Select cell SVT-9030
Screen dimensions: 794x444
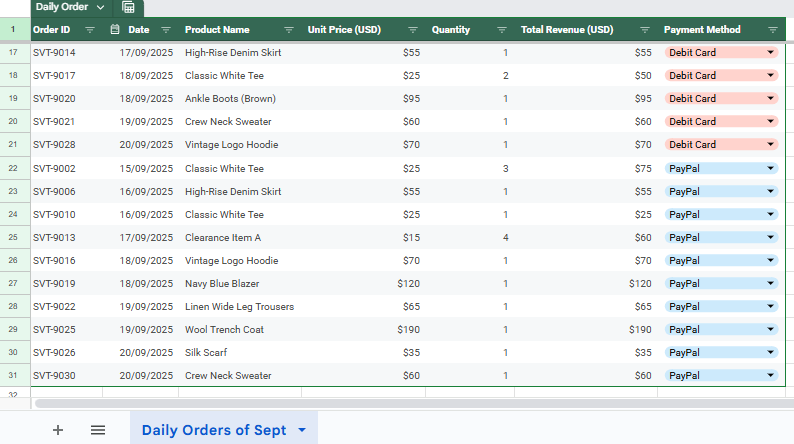66,376
